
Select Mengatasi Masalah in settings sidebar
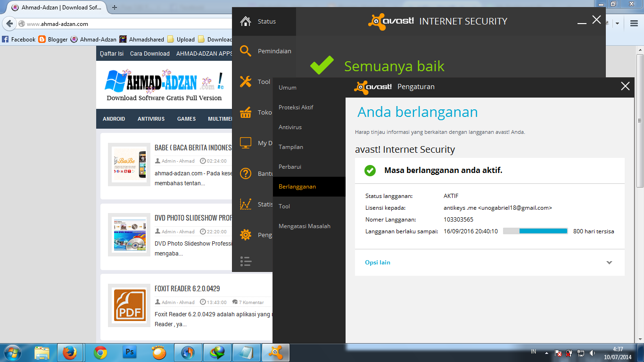(309, 226)
